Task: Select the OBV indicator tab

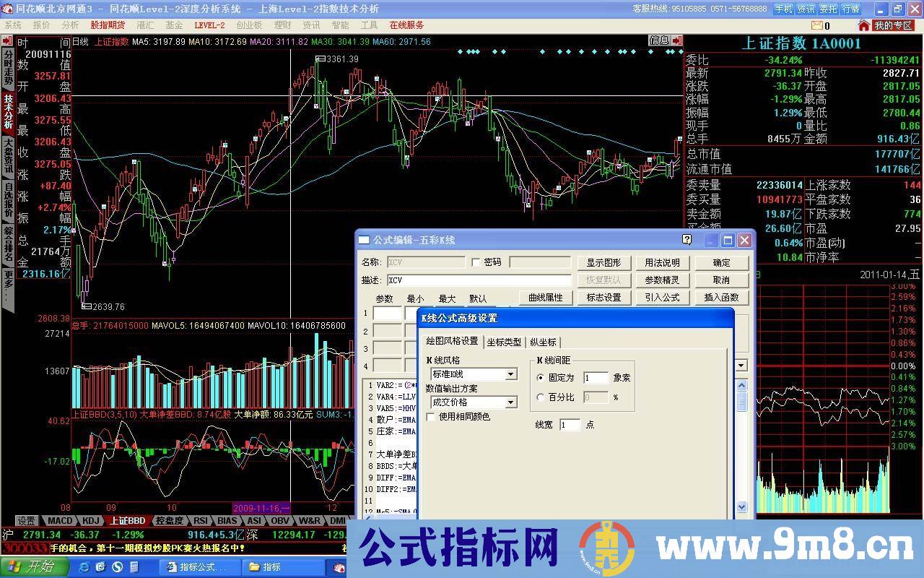Action: 280,520
